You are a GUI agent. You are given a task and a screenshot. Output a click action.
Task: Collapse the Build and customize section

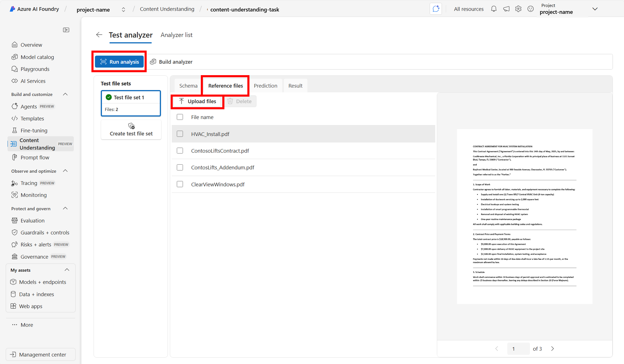point(65,94)
